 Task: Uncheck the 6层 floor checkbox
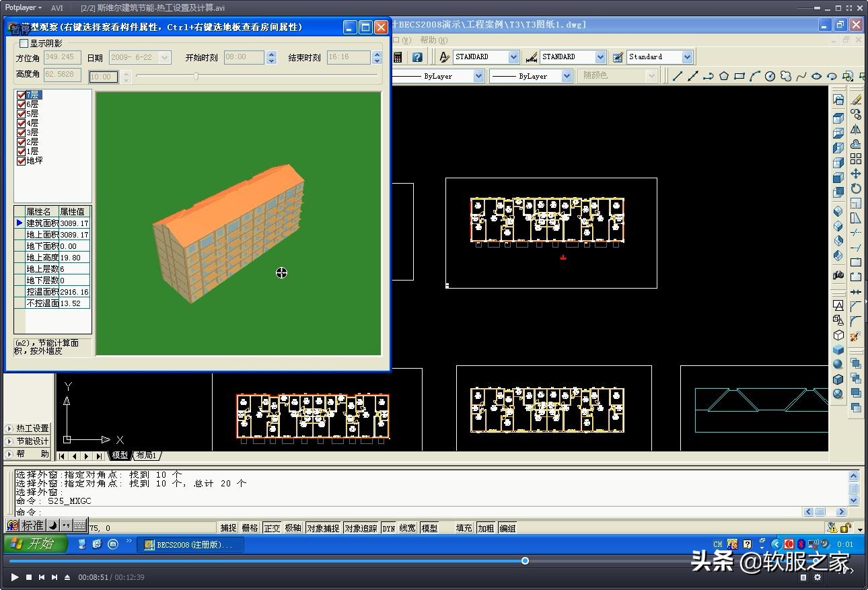pos(22,104)
